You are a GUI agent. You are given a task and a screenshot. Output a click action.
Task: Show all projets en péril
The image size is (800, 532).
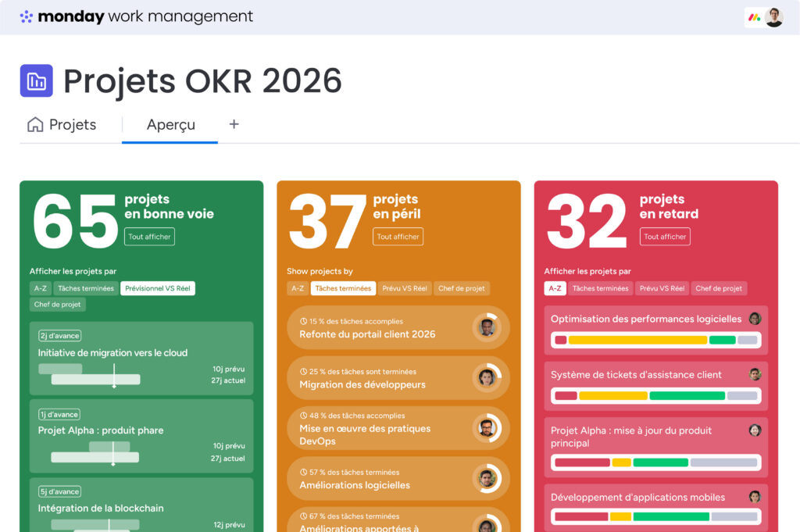[398, 237]
